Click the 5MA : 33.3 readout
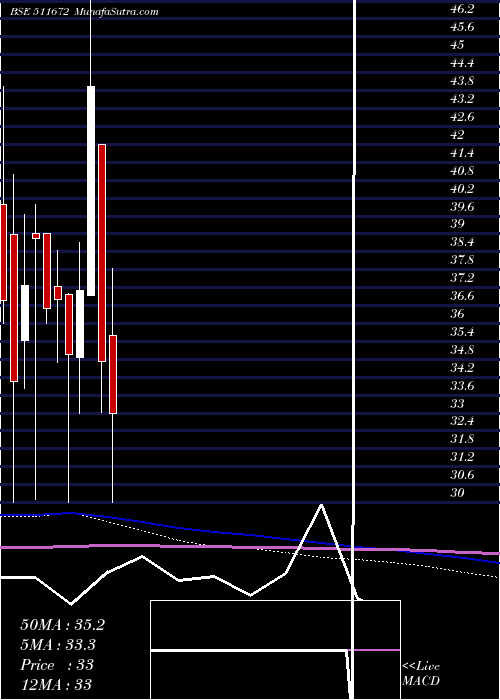The height and width of the screenshot is (700, 500). click(x=58, y=645)
